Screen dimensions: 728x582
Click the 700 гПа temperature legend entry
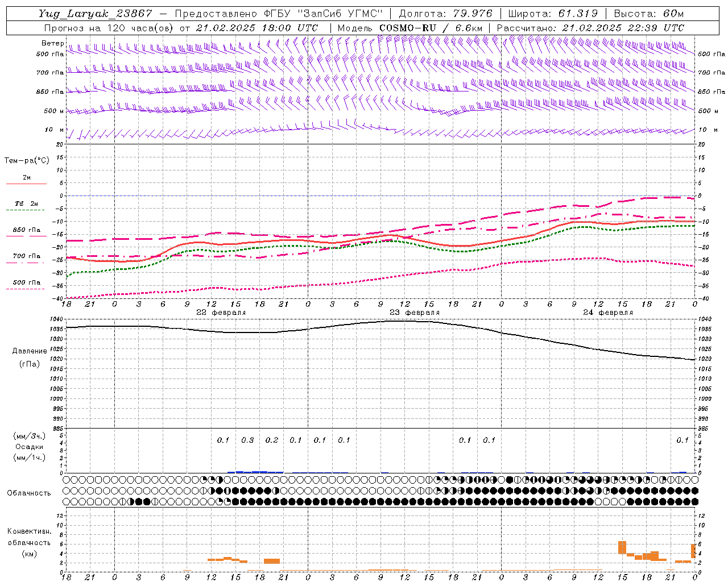click(27, 256)
